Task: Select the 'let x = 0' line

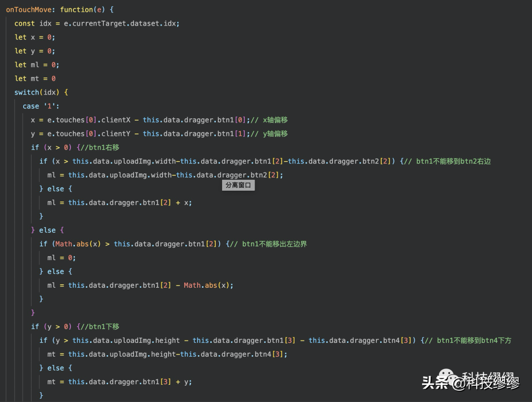Action: [x=34, y=37]
